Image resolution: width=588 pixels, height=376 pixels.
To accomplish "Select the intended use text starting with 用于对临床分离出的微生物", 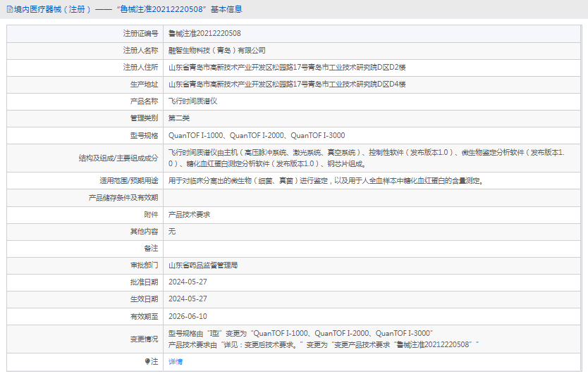I will tap(326, 181).
